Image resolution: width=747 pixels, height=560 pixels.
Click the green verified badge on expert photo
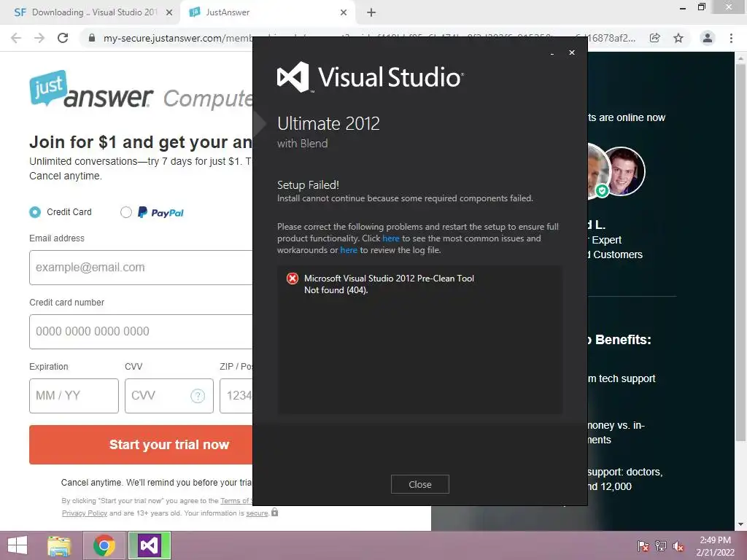pyautogui.click(x=602, y=191)
